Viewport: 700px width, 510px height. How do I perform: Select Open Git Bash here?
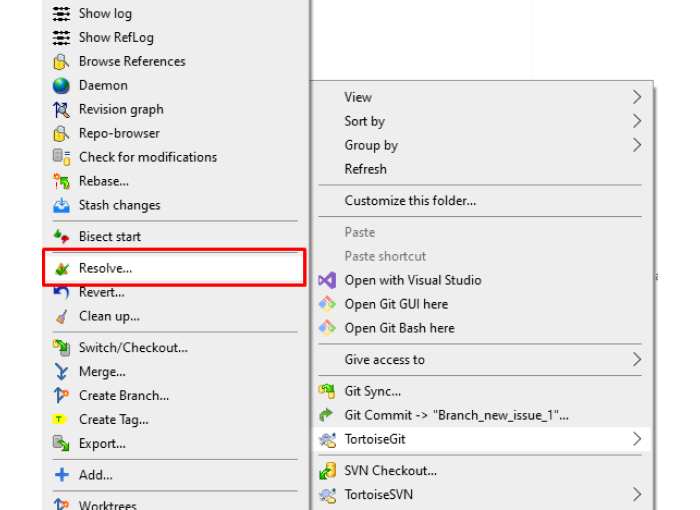480,328
